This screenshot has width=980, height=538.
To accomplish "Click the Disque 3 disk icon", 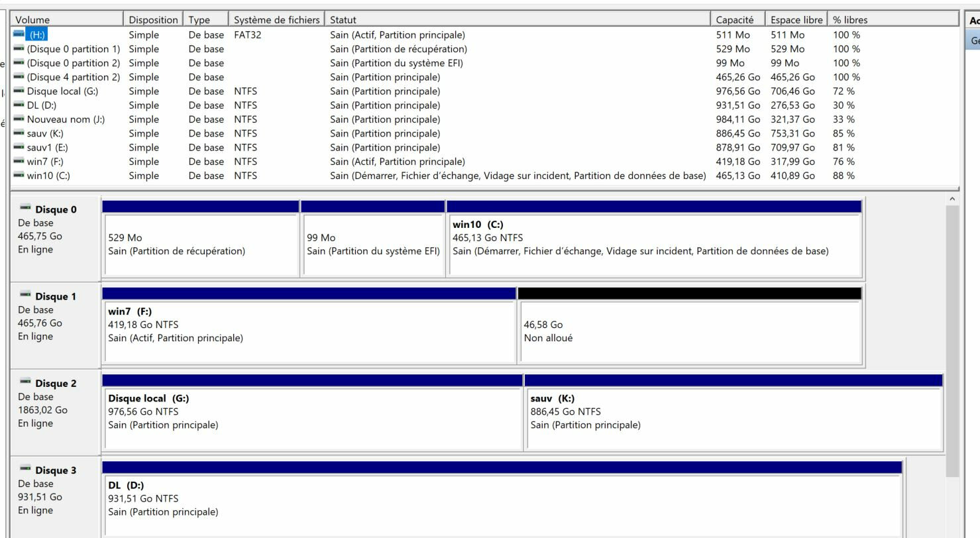I will pos(25,468).
